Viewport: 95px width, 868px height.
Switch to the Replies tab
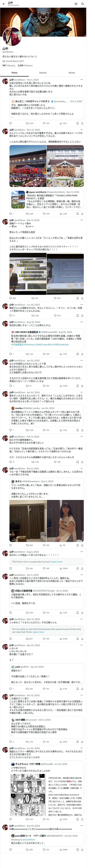tap(43, 73)
